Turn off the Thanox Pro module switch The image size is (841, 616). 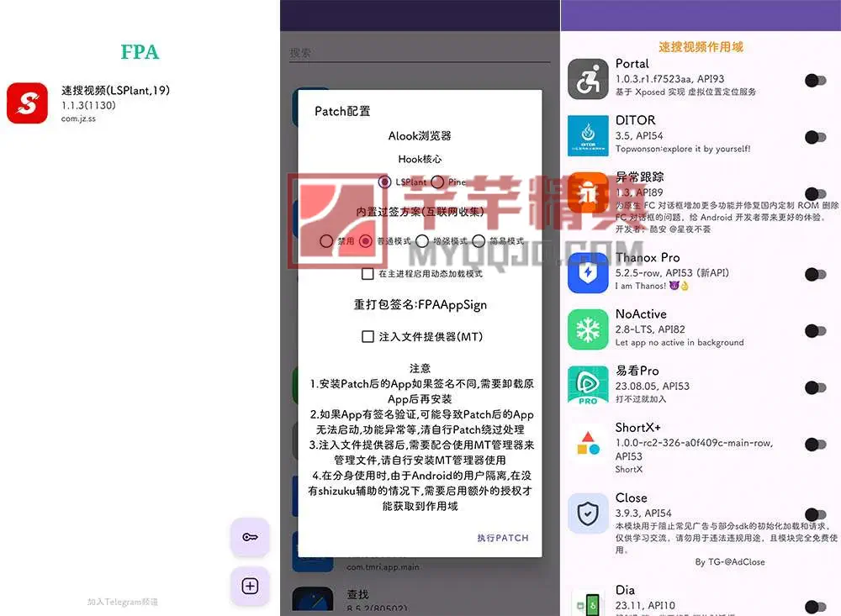click(x=814, y=273)
